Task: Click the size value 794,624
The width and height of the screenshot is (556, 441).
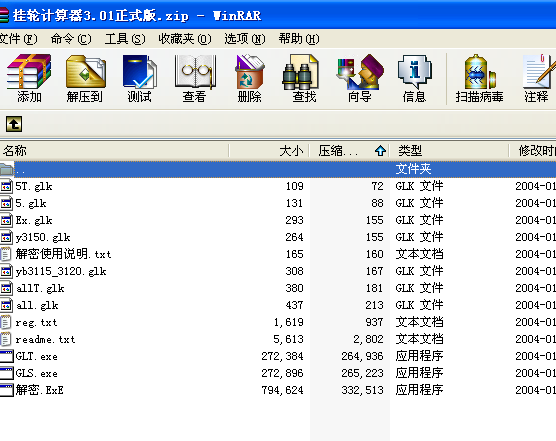Action: click(282, 390)
